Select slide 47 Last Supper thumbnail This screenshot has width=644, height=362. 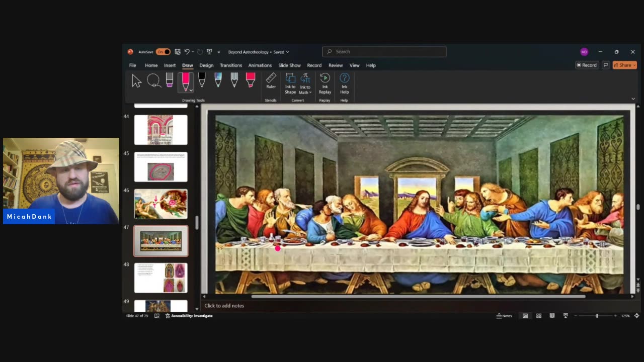[x=160, y=241]
